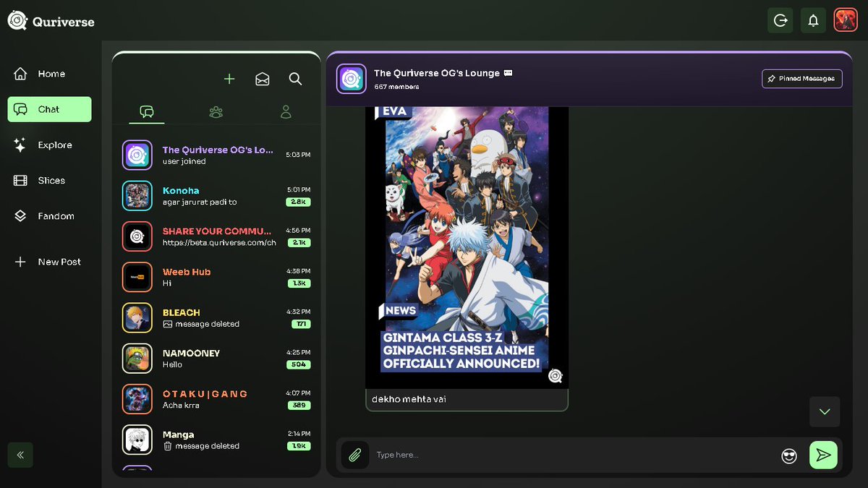Click the group options icon beside title

508,73
